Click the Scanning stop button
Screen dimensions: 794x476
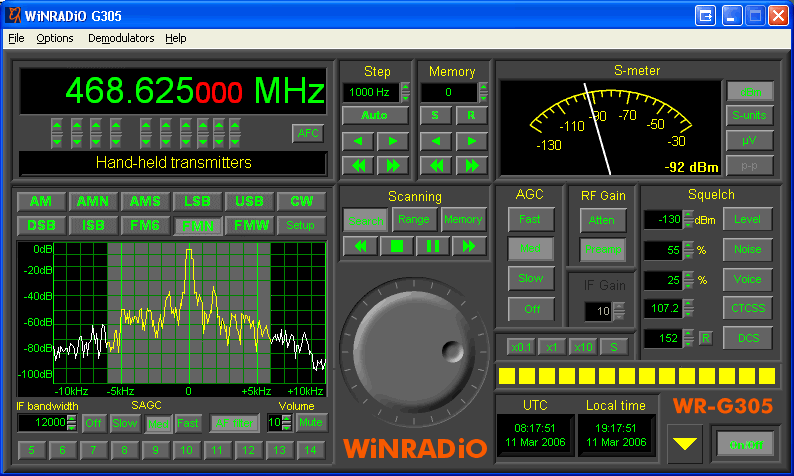tap(397, 245)
